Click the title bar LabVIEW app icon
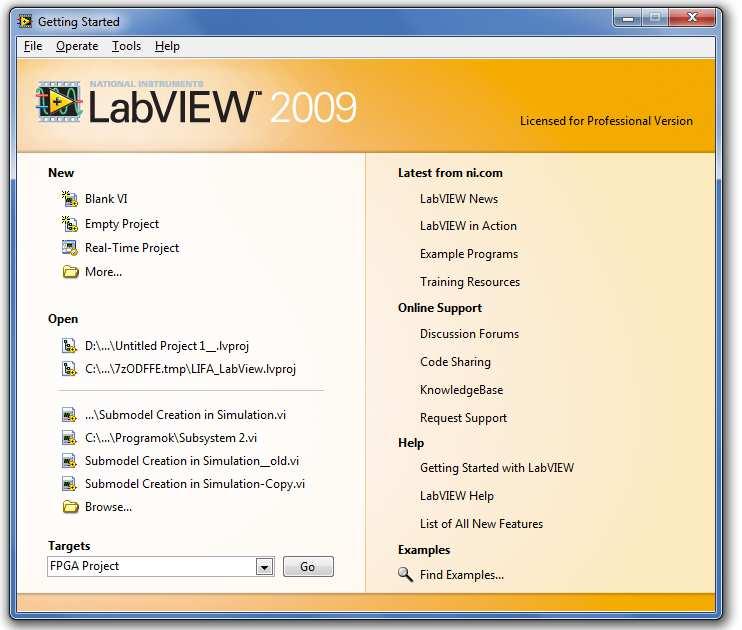The height and width of the screenshot is (630, 742). pos(25,22)
